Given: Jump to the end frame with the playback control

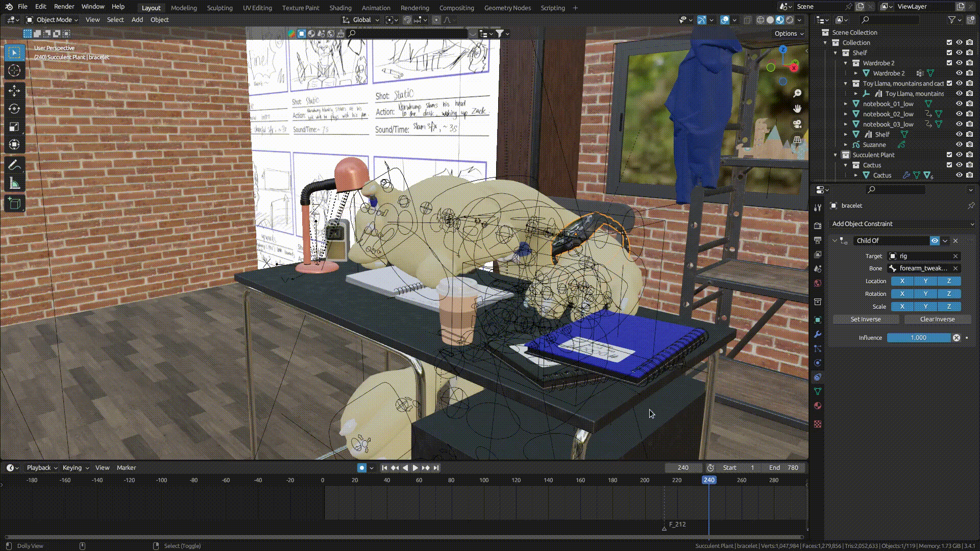Looking at the screenshot, I should pos(436,467).
